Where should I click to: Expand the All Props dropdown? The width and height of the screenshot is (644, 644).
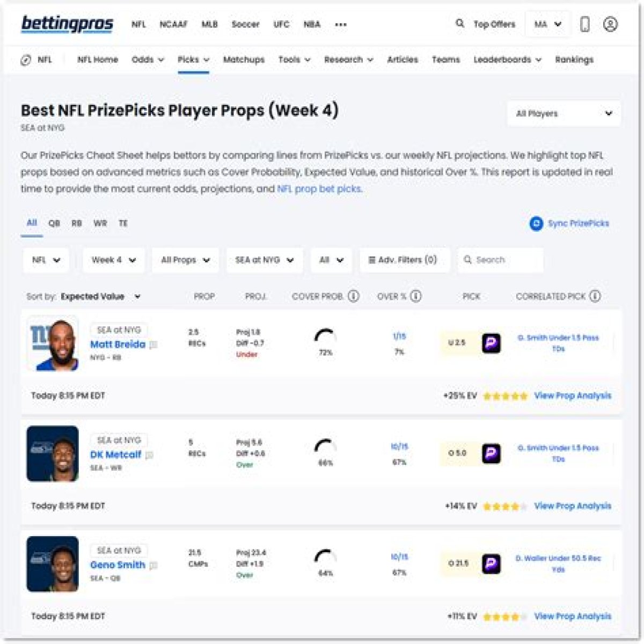(185, 260)
